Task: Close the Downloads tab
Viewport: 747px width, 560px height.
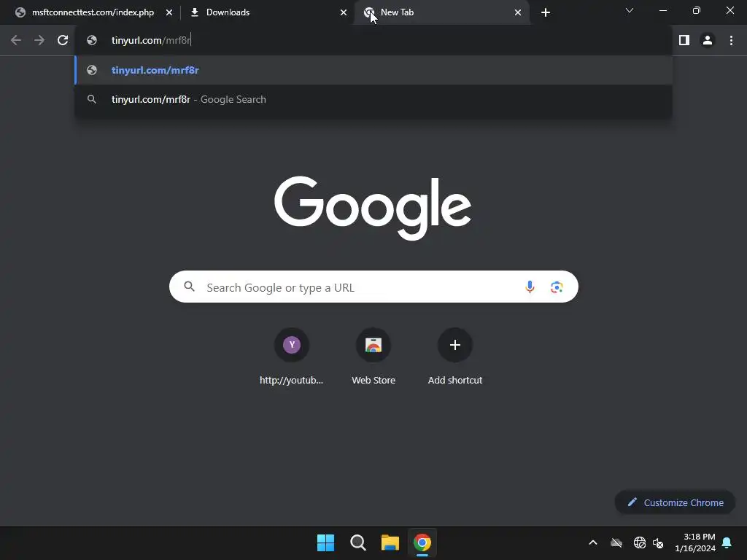Action: coord(344,13)
